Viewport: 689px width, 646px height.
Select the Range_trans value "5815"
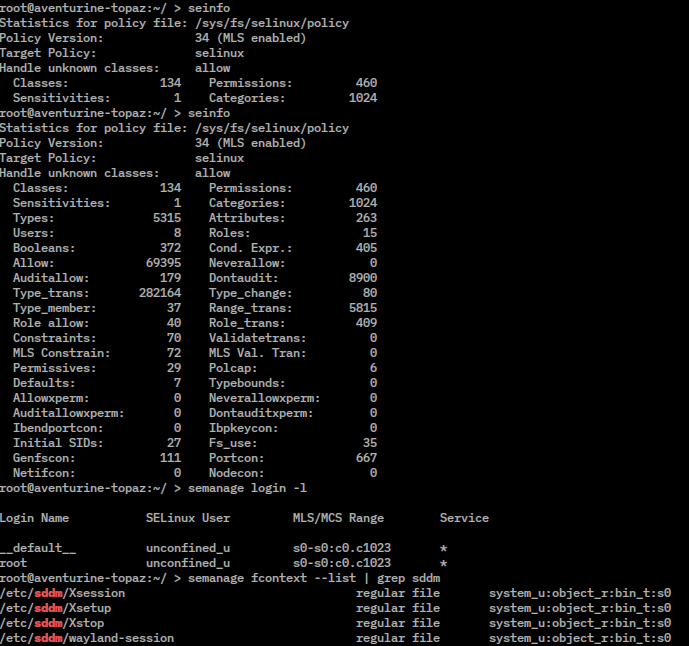363,308
